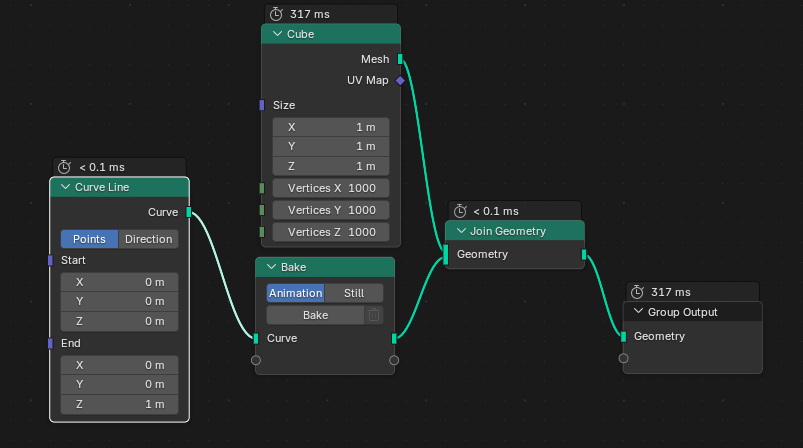This screenshot has width=803, height=448.
Task: Click the End Y value field
Action: point(119,385)
